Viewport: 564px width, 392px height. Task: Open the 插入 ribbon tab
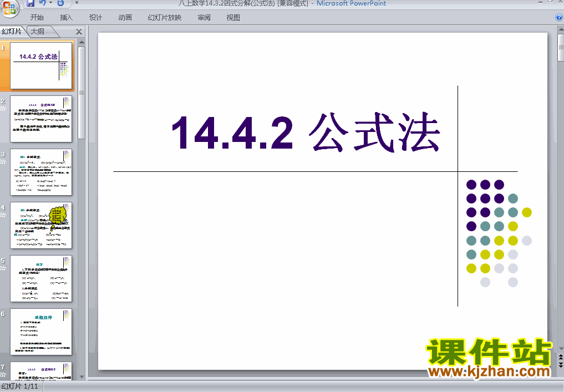66,17
